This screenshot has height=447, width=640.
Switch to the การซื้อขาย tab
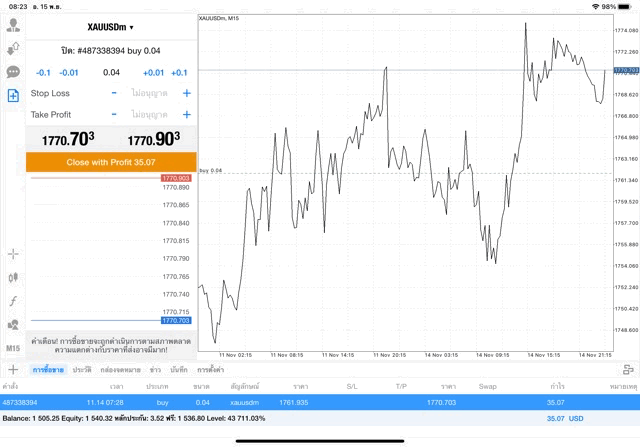[48, 370]
